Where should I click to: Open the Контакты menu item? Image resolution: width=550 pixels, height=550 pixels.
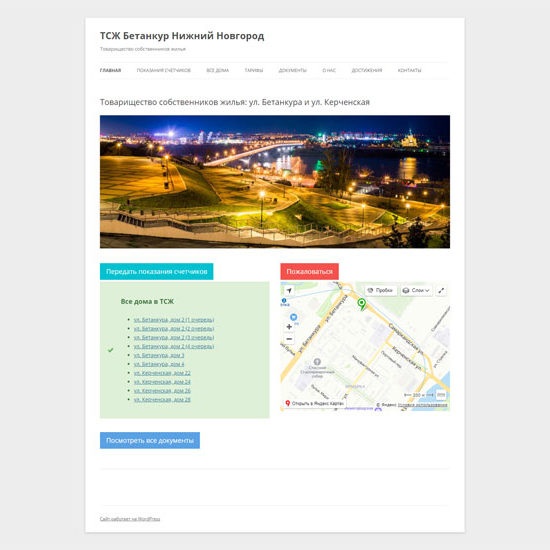pyautogui.click(x=409, y=71)
